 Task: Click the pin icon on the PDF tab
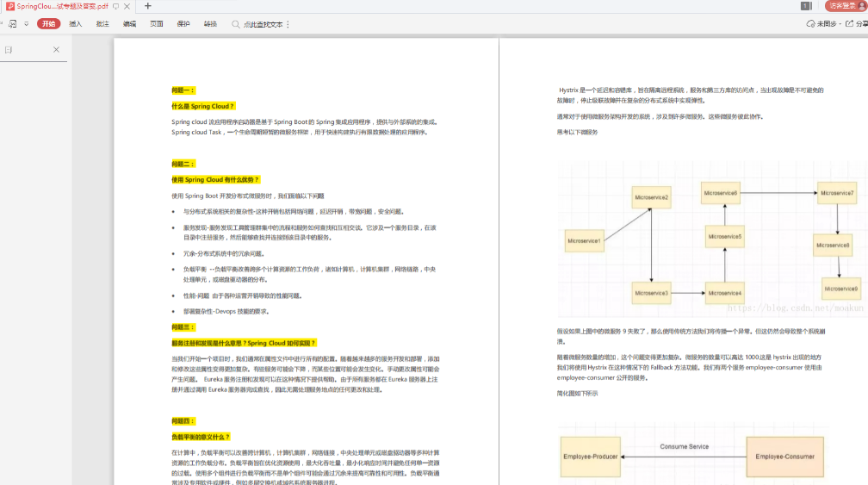coord(115,6)
